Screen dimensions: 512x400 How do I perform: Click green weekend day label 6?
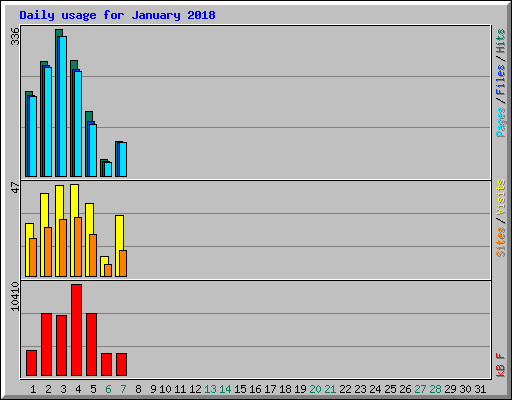click(108, 389)
